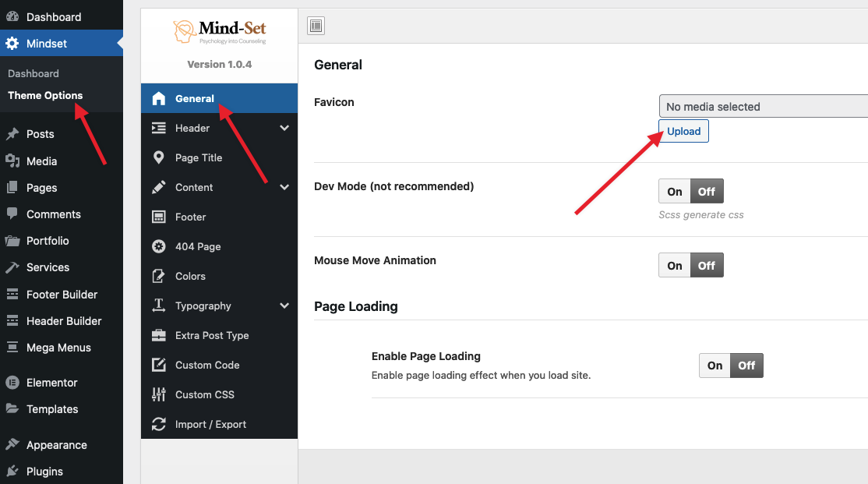The height and width of the screenshot is (484, 868).
Task: Open the General options tab
Action: pos(219,98)
